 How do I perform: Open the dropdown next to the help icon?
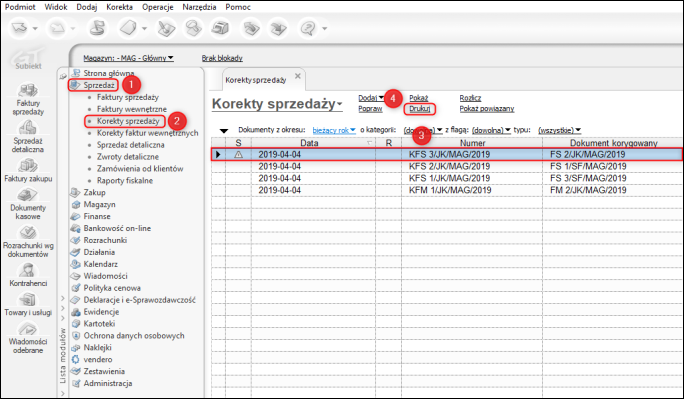(x=325, y=29)
